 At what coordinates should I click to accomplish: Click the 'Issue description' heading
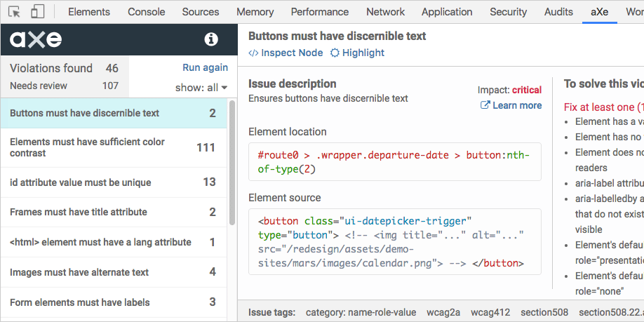(x=293, y=83)
